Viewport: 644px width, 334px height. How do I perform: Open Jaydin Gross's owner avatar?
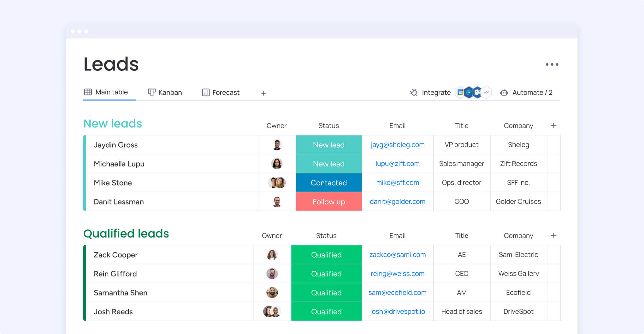pyautogui.click(x=276, y=145)
